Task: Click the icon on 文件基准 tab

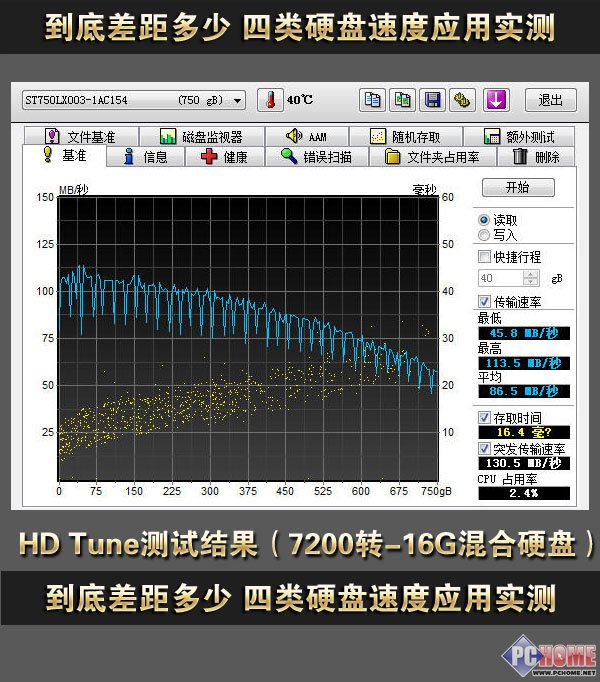Action: (x=52, y=136)
